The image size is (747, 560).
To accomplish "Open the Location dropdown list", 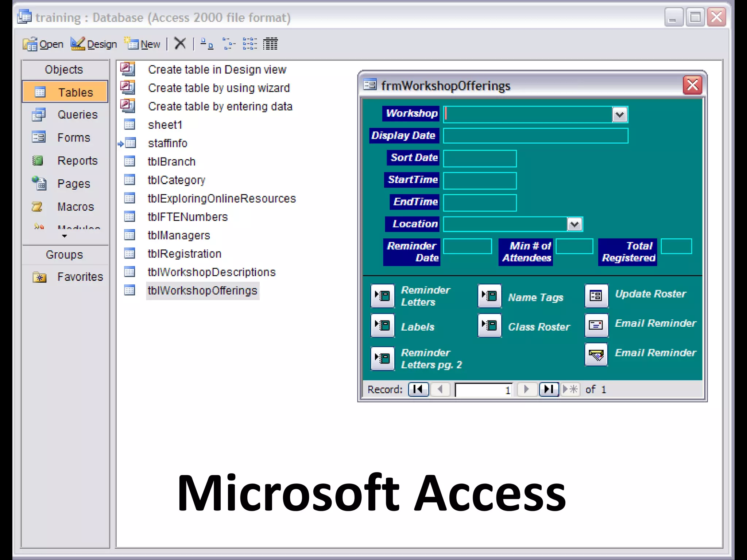I will 574,224.
